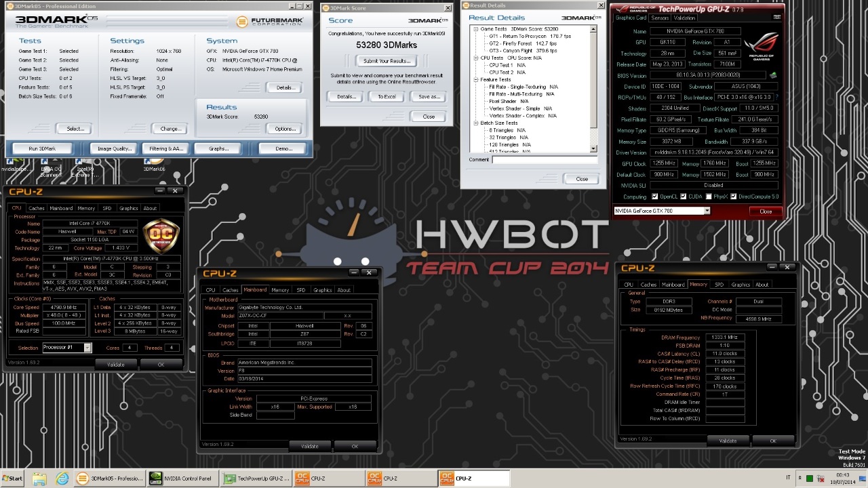Viewport: 868px width, 488px height.
Task: Open the Filtering & AA settings button
Action: click(x=166, y=148)
